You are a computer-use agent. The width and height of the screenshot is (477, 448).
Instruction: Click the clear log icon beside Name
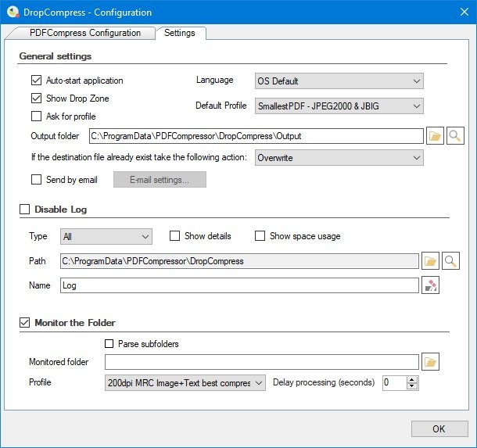point(430,286)
